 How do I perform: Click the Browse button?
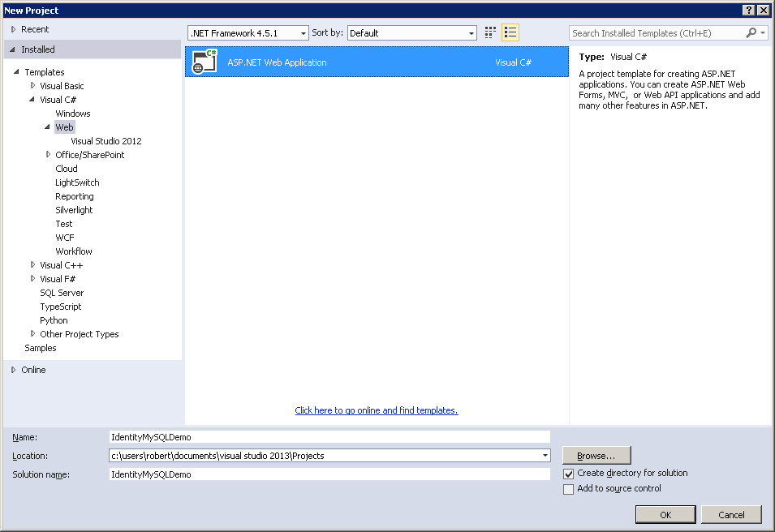click(x=596, y=455)
